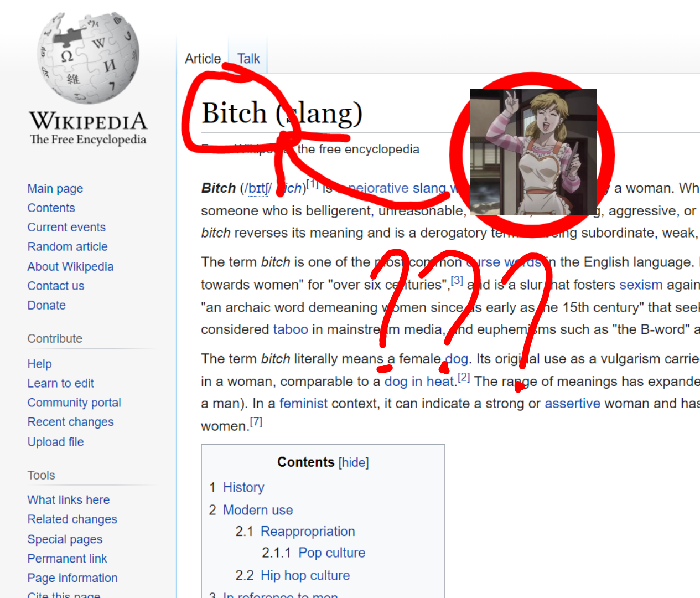Viewport: 700px width, 598px height.
Task: Hide the Contents table
Action: (354, 462)
